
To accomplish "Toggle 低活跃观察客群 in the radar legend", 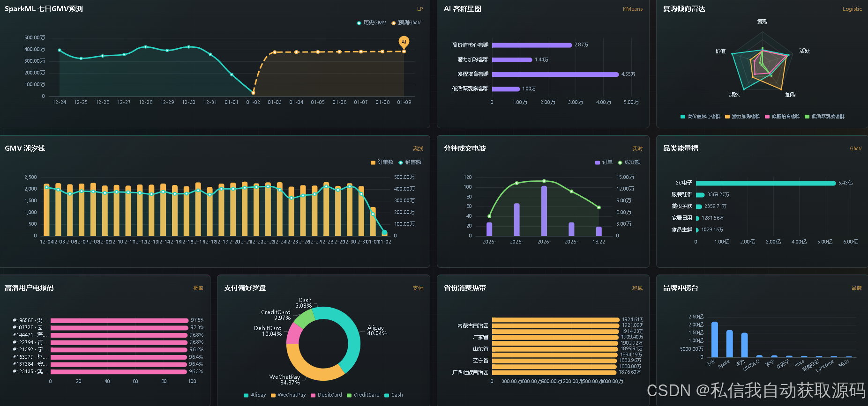I will [825, 117].
